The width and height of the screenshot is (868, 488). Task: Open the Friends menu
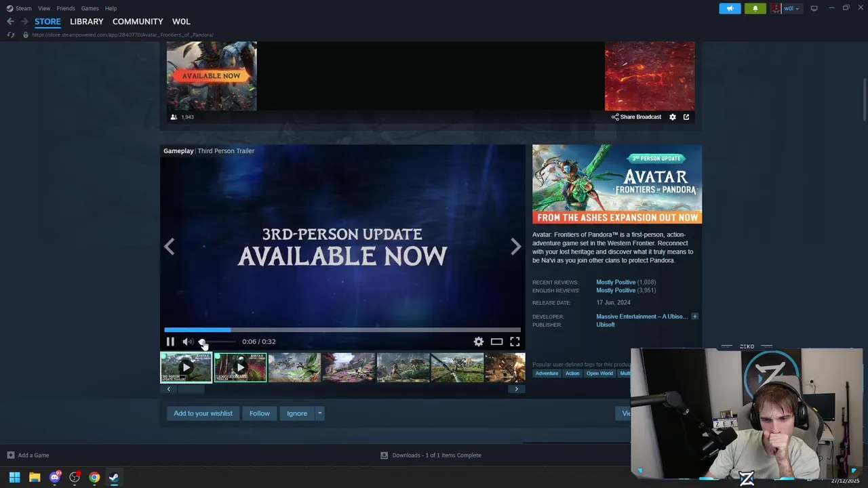click(66, 8)
